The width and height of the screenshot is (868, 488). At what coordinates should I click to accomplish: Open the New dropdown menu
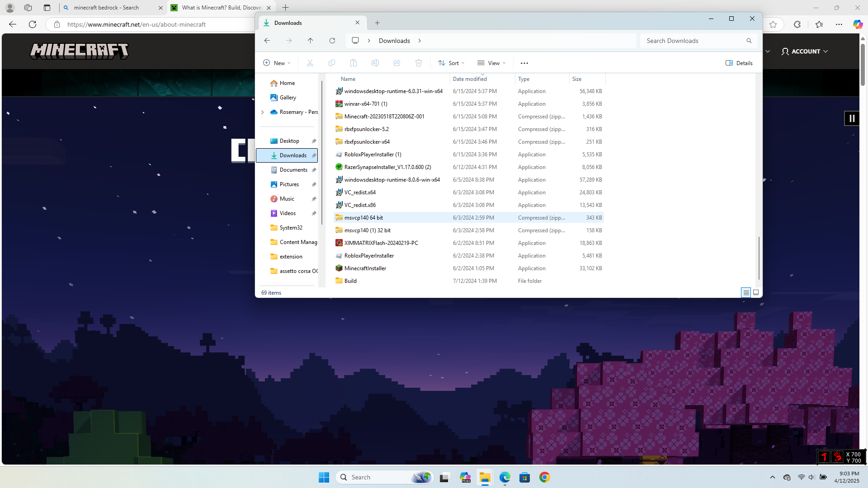(277, 63)
